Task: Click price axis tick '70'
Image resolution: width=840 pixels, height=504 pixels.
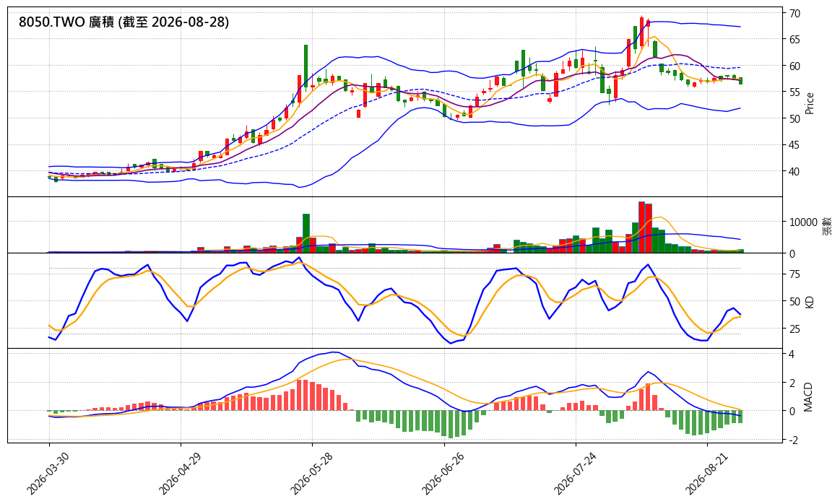Action: (794, 14)
